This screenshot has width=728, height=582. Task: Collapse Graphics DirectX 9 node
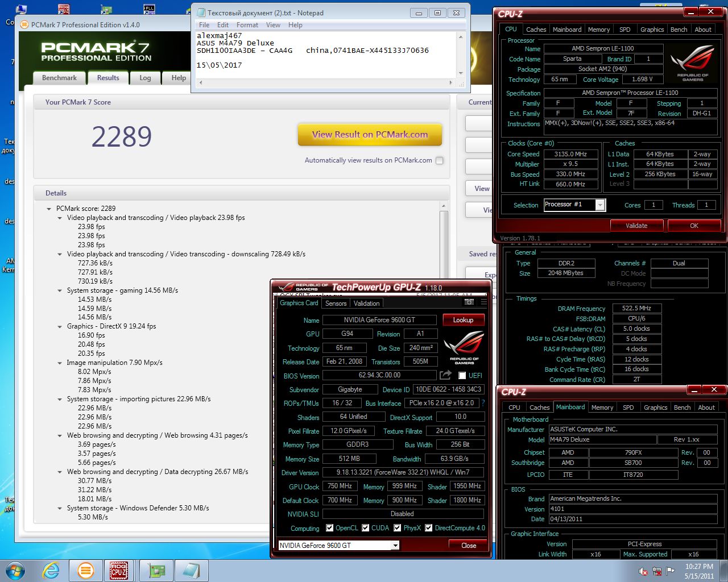[x=60, y=327]
